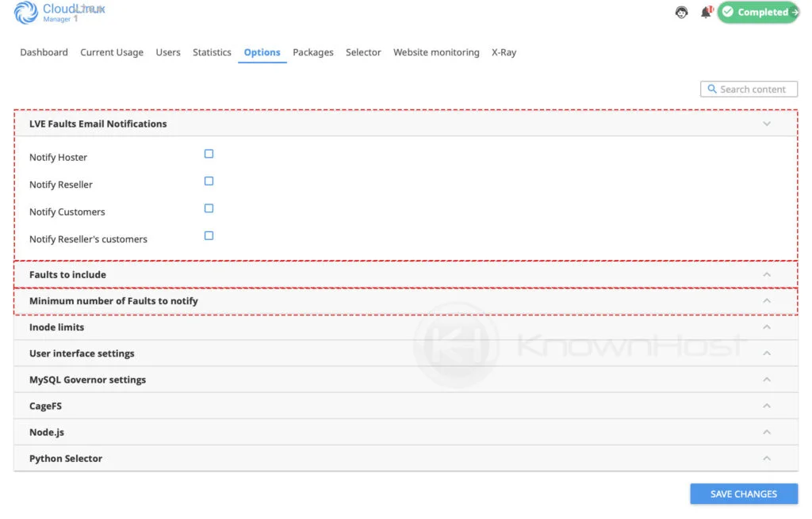This screenshot has height=519, width=812.
Task: Enable the Notify Hoster checkbox
Action: (x=209, y=154)
